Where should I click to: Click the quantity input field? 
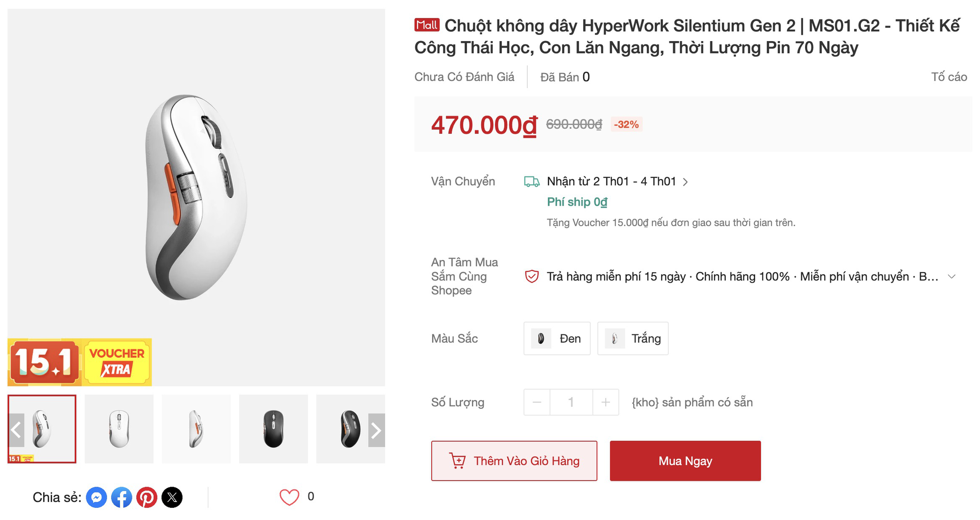click(571, 402)
